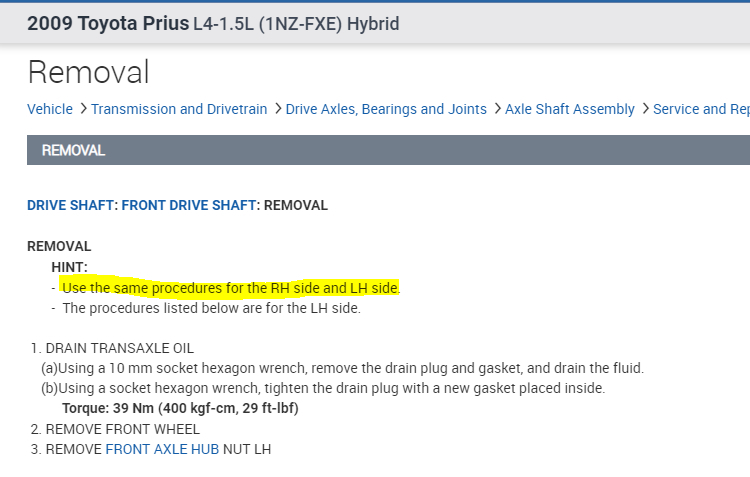Click the hint about LH side procedures

coord(211,308)
